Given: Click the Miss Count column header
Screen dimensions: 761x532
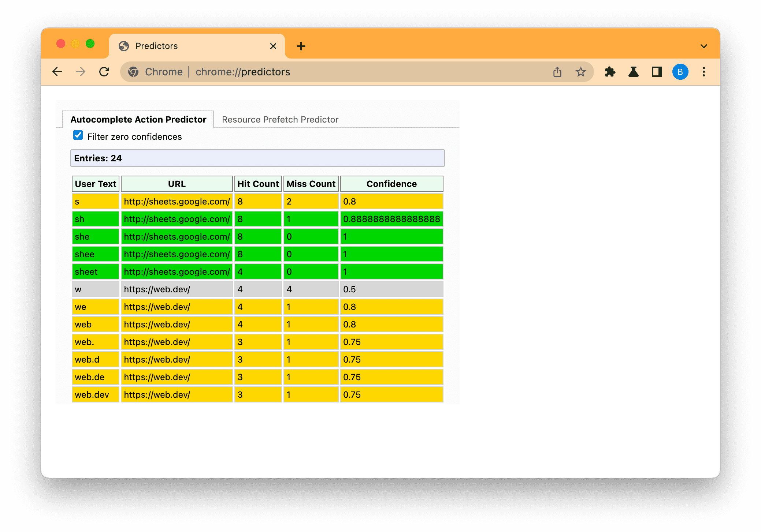Looking at the screenshot, I should (x=311, y=184).
